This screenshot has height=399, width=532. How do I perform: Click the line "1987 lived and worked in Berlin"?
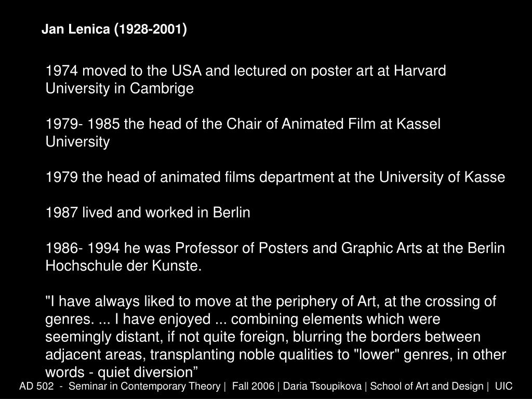(148, 212)
